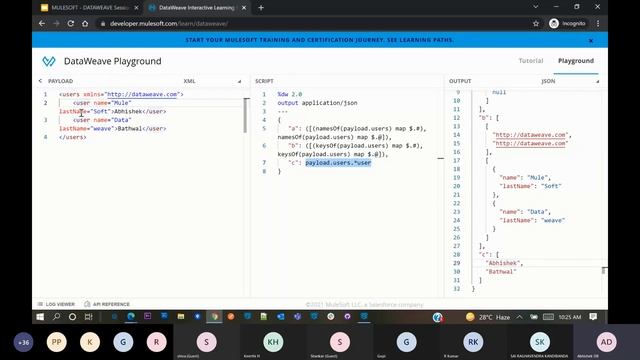Screen dimensions: 640x360
Task: Open a new browser tab
Action: (261, 7)
